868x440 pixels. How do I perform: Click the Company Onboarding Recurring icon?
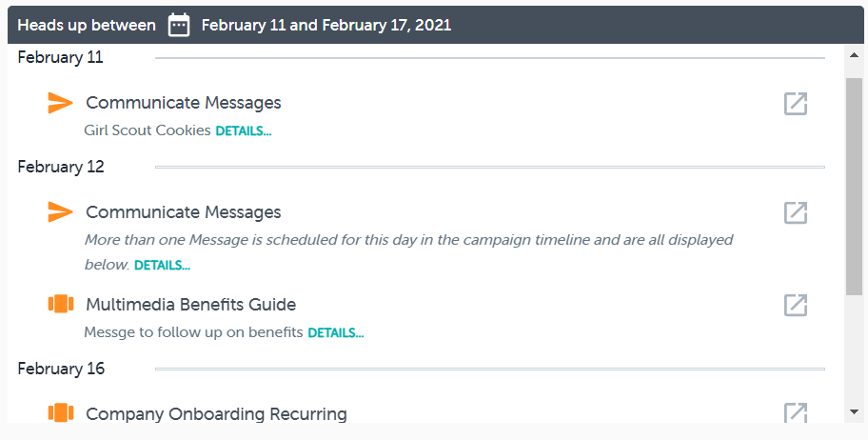61,413
